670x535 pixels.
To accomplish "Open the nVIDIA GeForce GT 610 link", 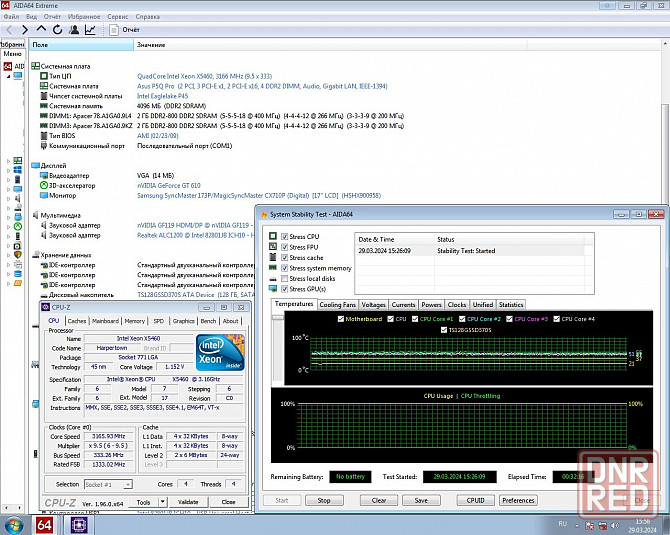I will coord(169,185).
